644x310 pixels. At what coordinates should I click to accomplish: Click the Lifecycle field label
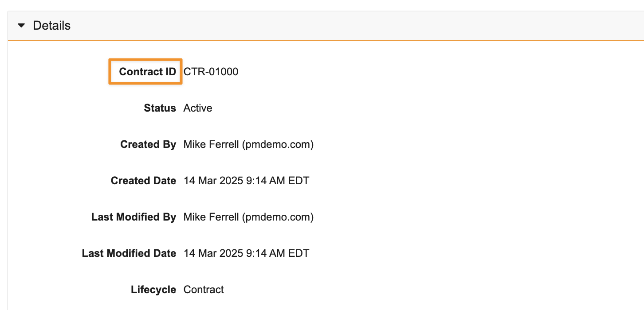click(x=153, y=290)
